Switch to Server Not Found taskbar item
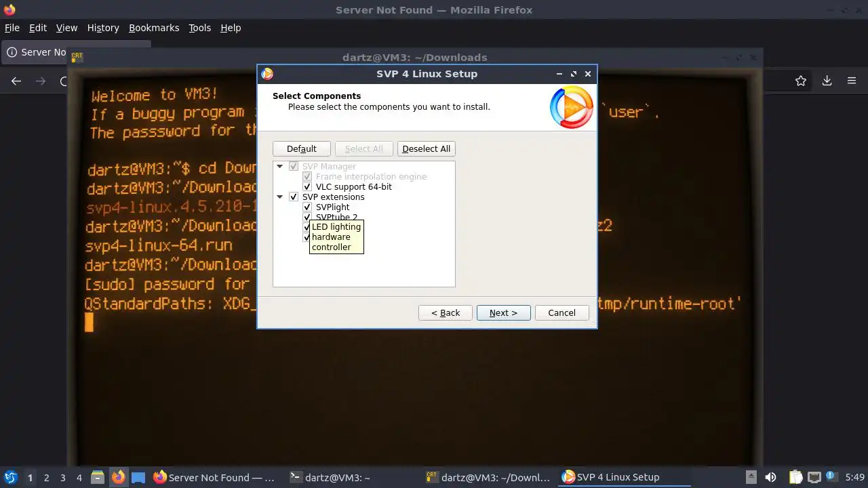Screen dimensions: 868x488 point(214,478)
